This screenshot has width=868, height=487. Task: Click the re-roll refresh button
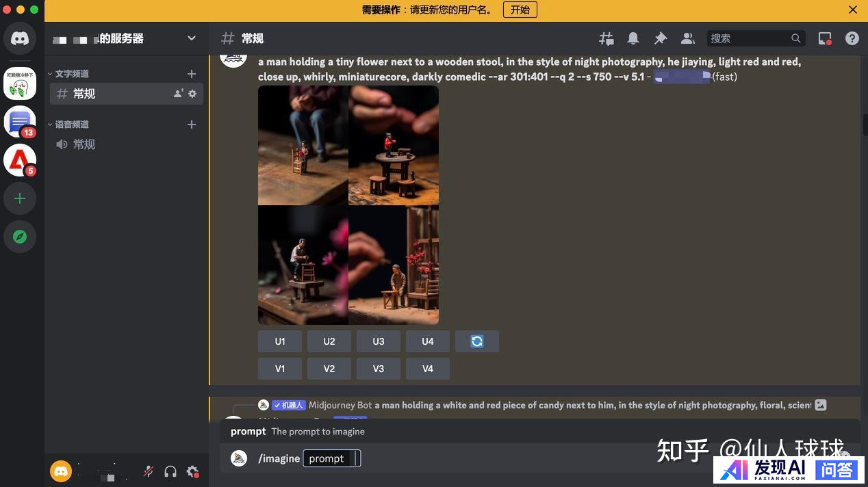(x=476, y=341)
